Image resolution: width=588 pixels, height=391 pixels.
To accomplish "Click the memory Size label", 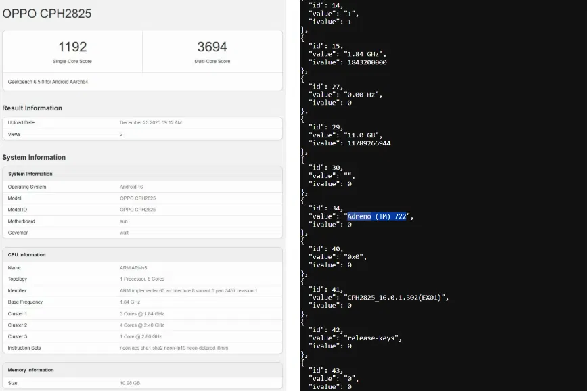I will point(12,383).
